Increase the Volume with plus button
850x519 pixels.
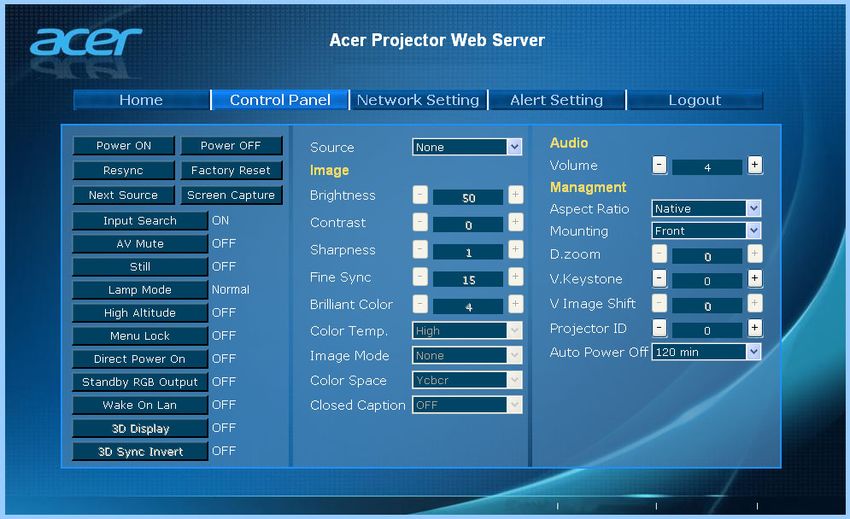pyautogui.click(x=755, y=165)
